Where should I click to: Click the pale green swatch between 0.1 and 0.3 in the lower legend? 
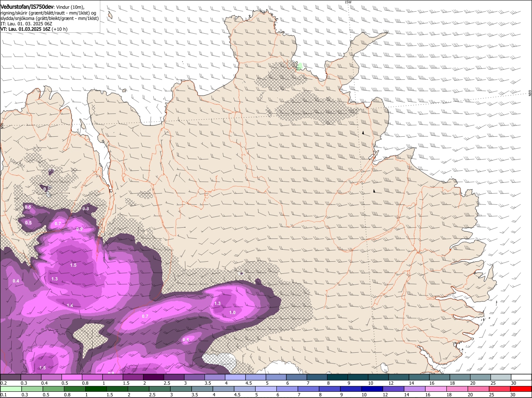click(x=12, y=388)
